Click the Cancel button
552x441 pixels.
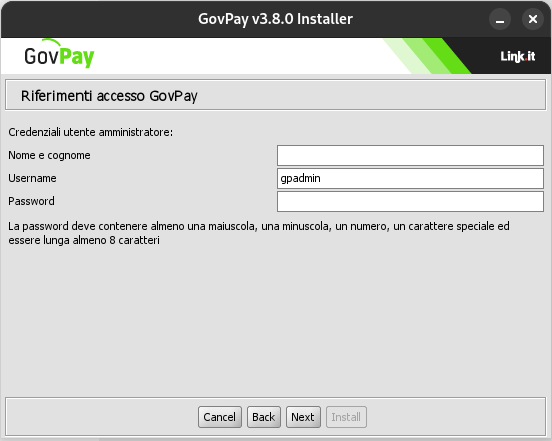pyautogui.click(x=220, y=417)
